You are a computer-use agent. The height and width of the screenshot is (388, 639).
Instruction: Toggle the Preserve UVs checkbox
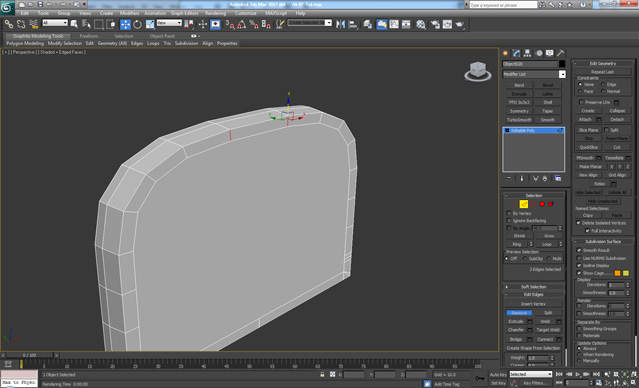click(581, 102)
